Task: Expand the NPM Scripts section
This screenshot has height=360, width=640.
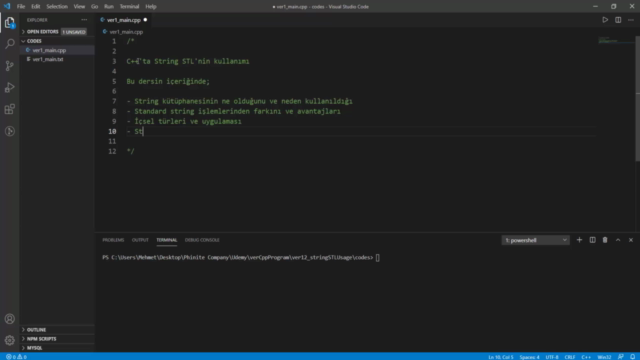Action: (x=41, y=339)
